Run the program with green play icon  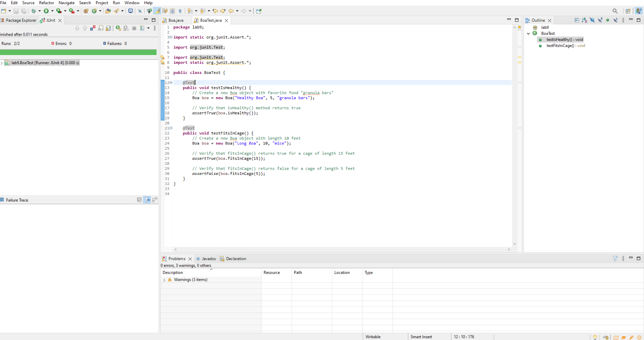[46, 11]
